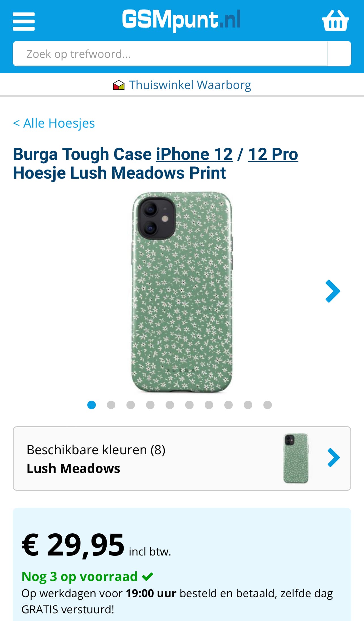Select the first active carousel dot

(92, 405)
